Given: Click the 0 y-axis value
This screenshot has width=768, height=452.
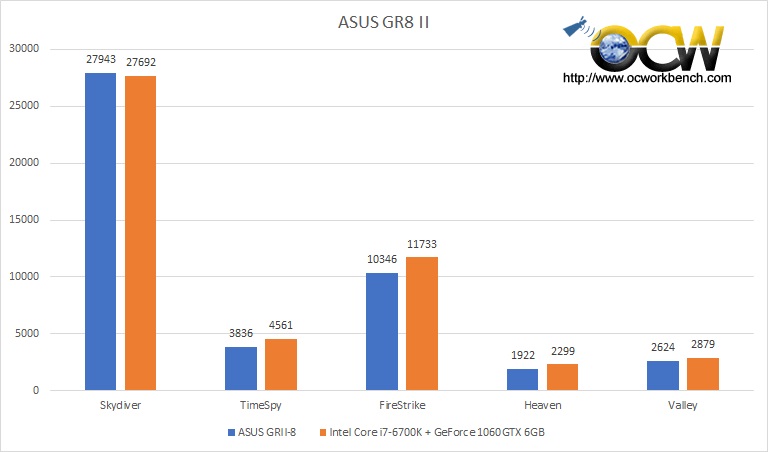Looking at the screenshot, I should pyautogui.click(x=36, y=390).
